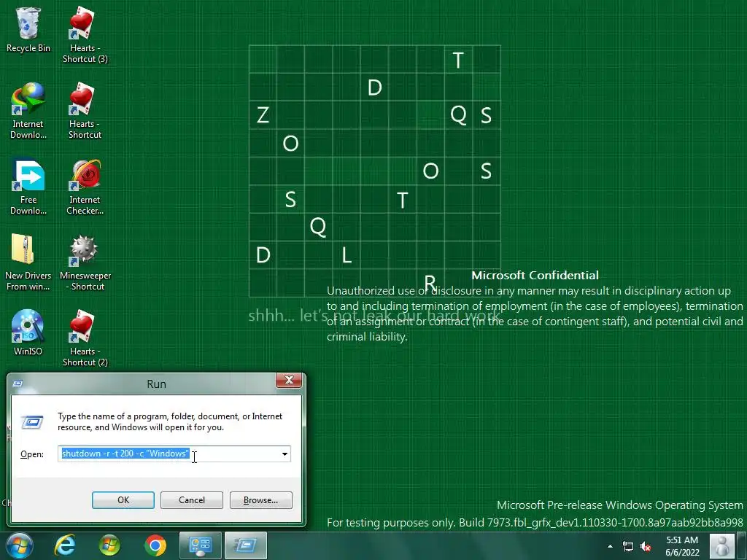Select the Internet Checker desktop icon
Image resolution: width=747 pixels, height=560 pixels.
point(85,187)
